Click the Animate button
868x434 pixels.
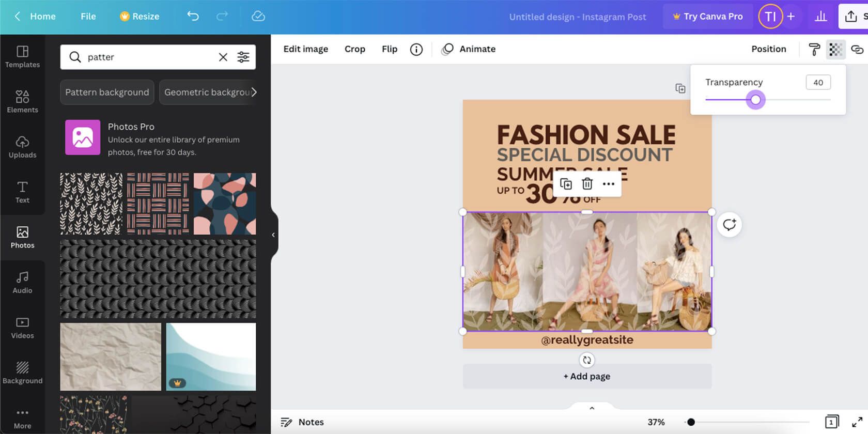469,49
